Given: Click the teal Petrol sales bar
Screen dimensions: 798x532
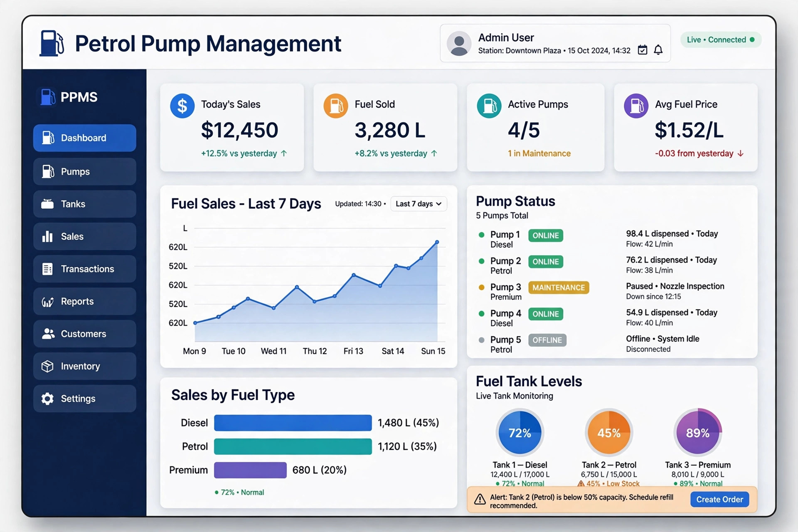Looking at the screenshot, I should click(293, 446).
